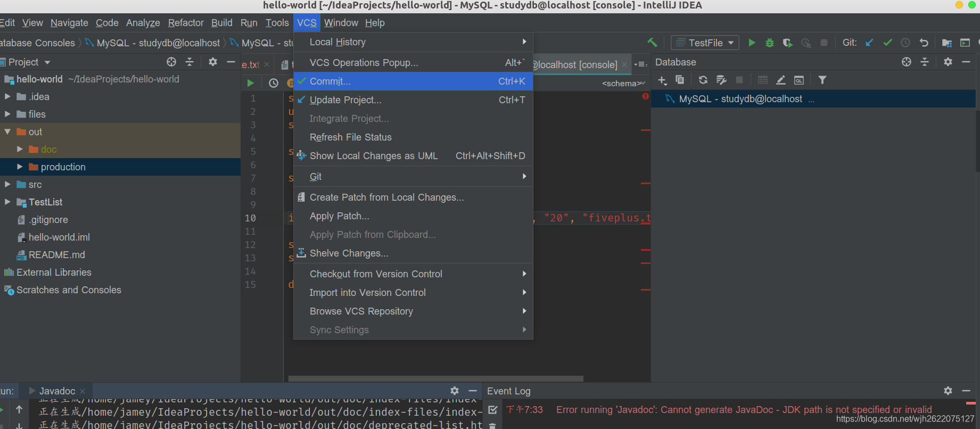This screenshot has width=980, height=429.
Task: Open the Tools menu in menu bar
Action: (x=277, y=22)
